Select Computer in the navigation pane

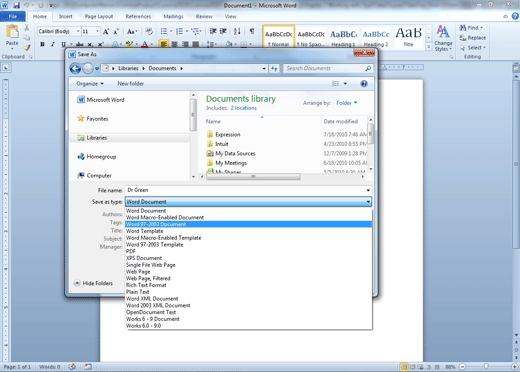tap(99, 176)
